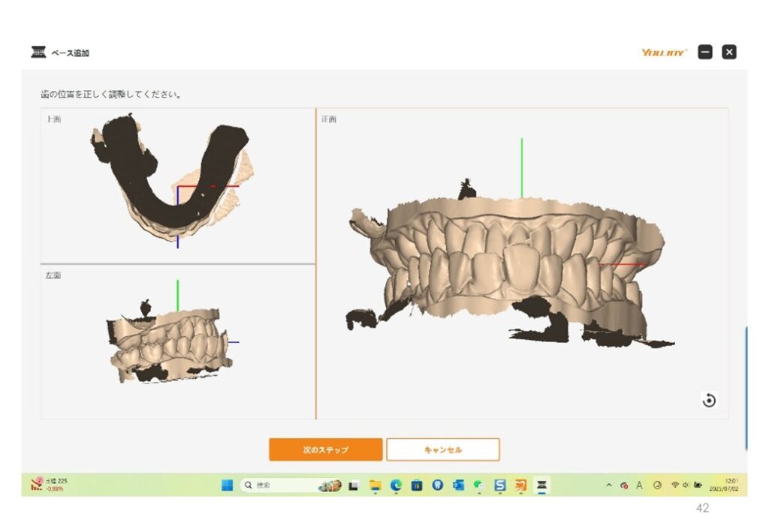769x532 pixels.
Task: Click the vertical scrollbar on right edge
Action: click(746, 387)
